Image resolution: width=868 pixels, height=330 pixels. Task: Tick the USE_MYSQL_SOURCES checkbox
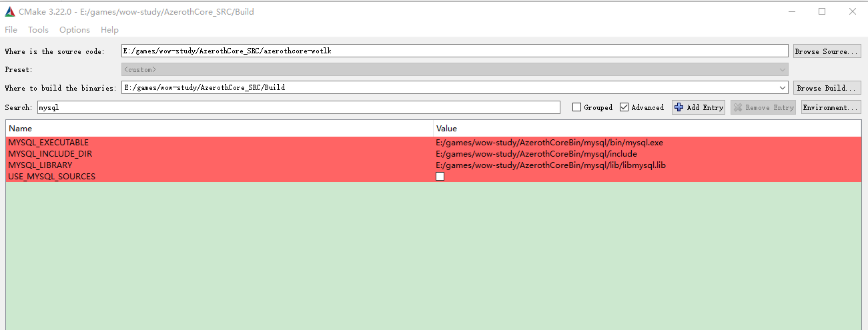(440, 177)
